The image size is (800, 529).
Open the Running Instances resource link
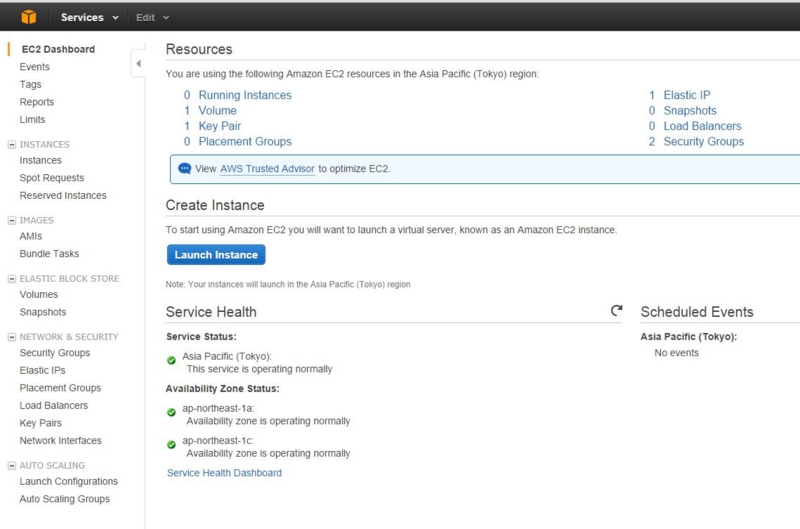(x=245, y=95)
